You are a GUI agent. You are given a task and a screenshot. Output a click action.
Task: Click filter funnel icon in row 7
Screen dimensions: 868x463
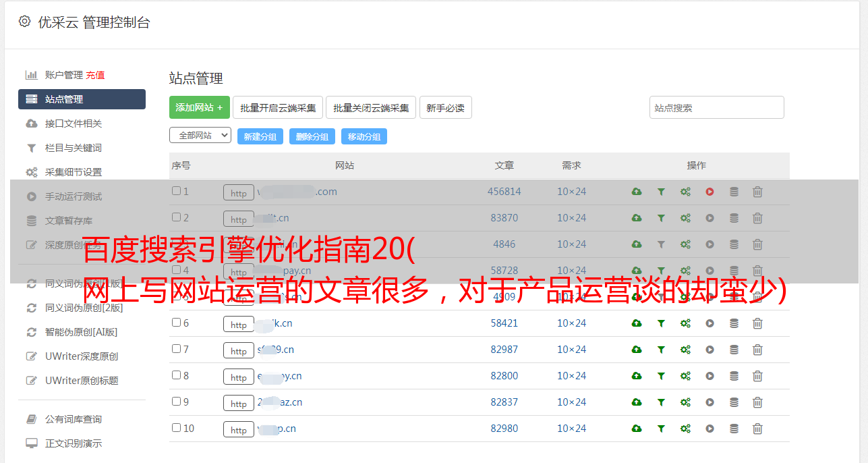(661, 350)
